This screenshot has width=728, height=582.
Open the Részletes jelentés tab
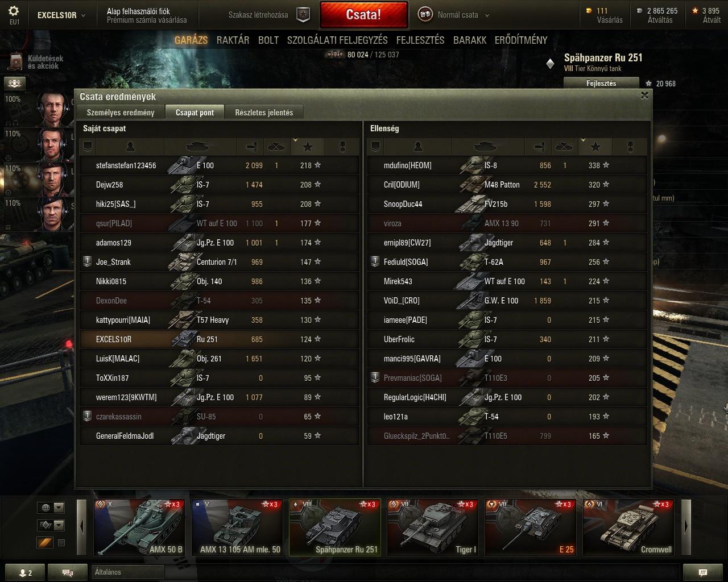264,113
